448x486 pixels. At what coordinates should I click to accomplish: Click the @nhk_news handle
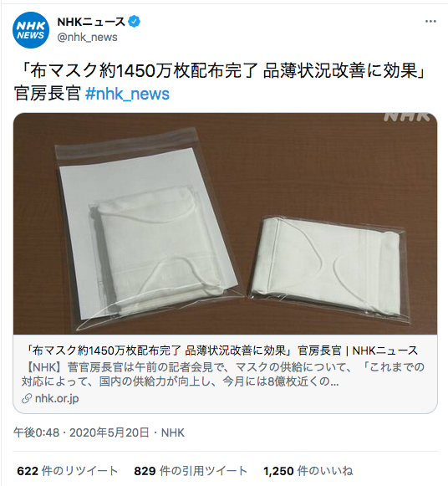(87, 37)
